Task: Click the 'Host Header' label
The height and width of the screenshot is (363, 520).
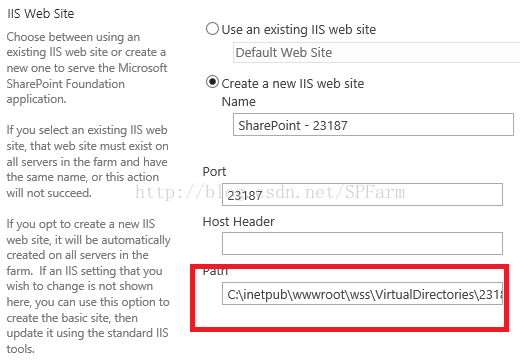Action: [x=239, y=222]
